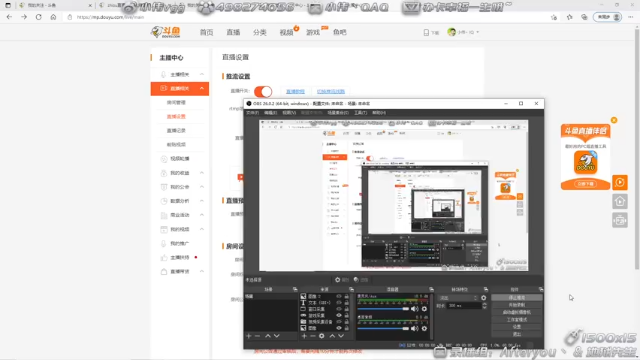Remove source with the minus icon in OBS Sources panel
Image resolution: width=640 pixels, height=360 pixels.
click(x=313, y=336)
